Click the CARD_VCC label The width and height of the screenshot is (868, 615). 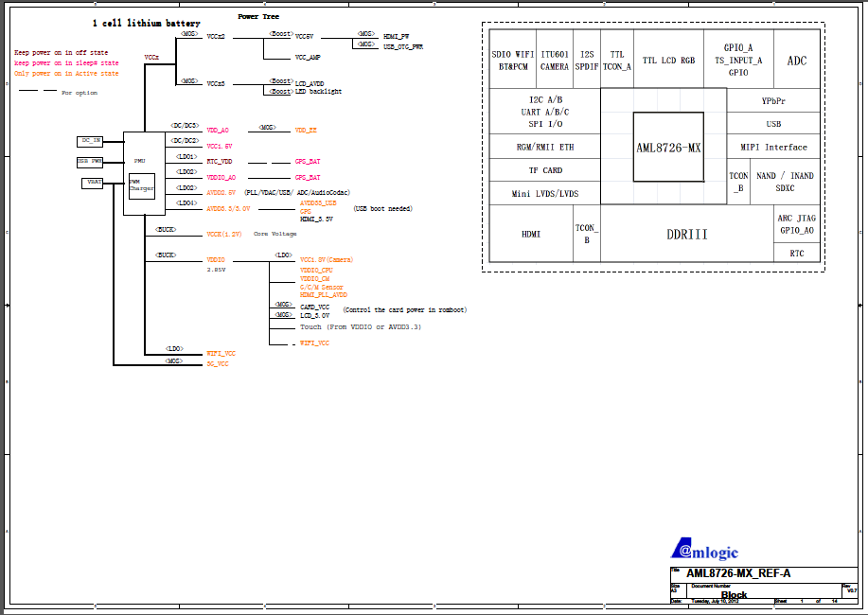(x=314, y=307)
